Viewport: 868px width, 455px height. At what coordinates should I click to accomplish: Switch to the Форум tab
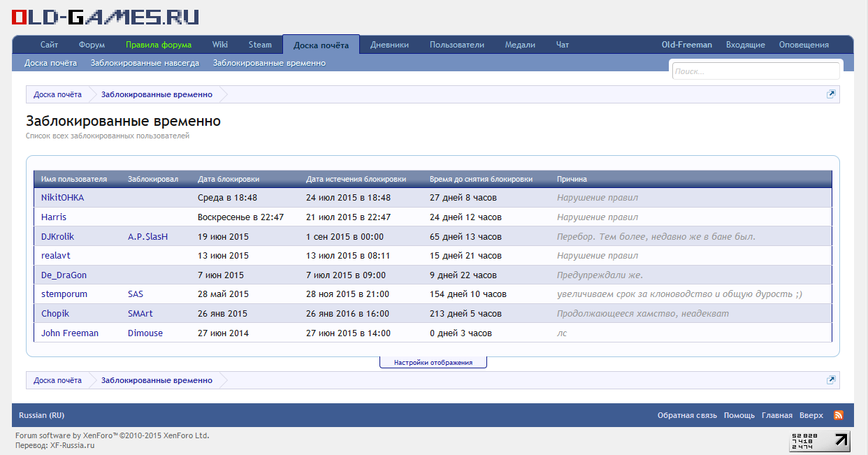pyautogui.click(x=92, y=45)
